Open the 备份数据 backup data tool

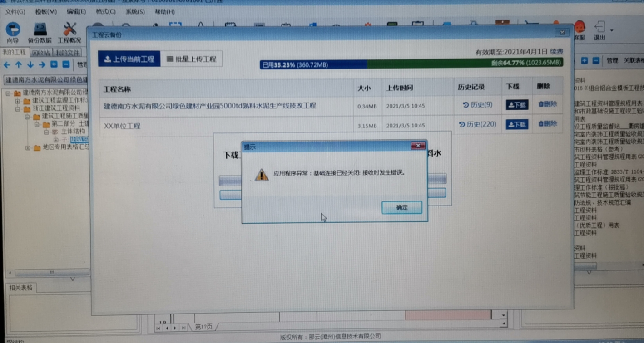pyautogui.click(x=40, y=33)
